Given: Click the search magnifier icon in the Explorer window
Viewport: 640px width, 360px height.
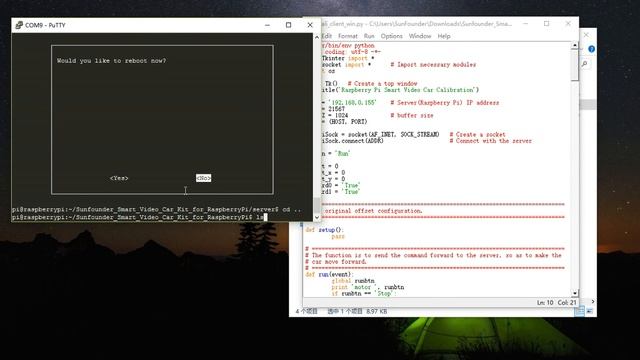Looking at the screenshot, I should tap(584, 64).
